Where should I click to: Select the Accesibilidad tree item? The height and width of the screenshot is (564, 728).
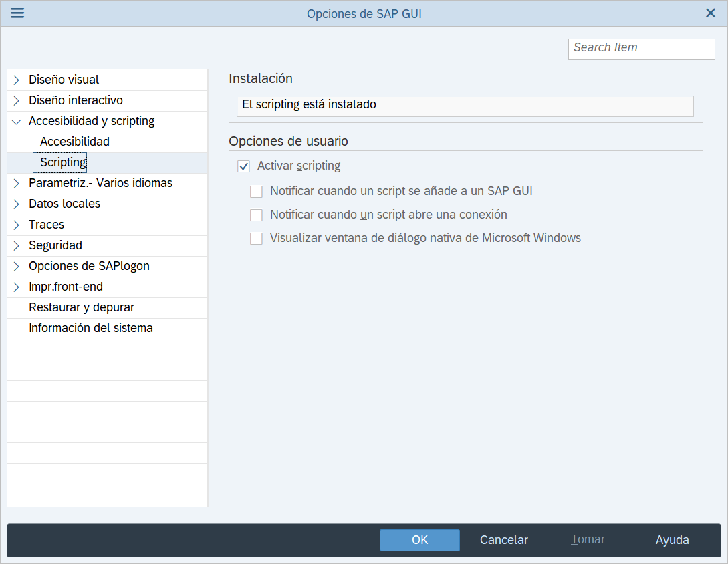pyautogui.click(x=75, y=142)
